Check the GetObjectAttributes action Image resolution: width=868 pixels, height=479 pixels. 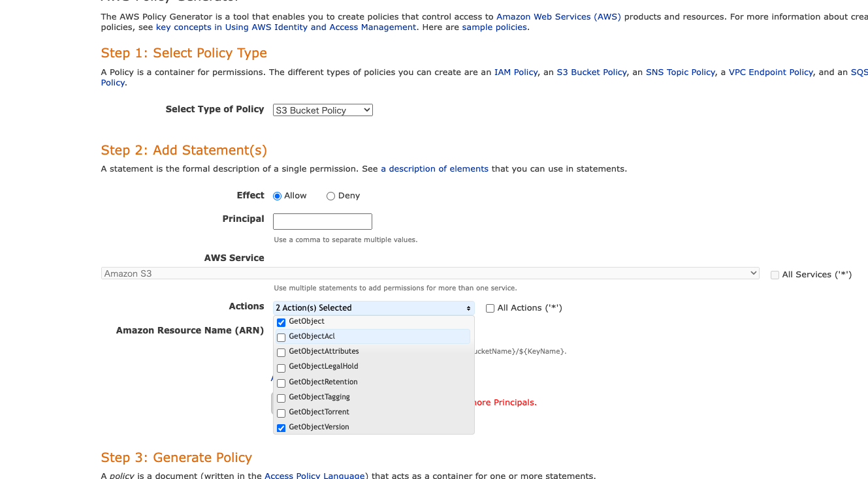tap(281, 352)
